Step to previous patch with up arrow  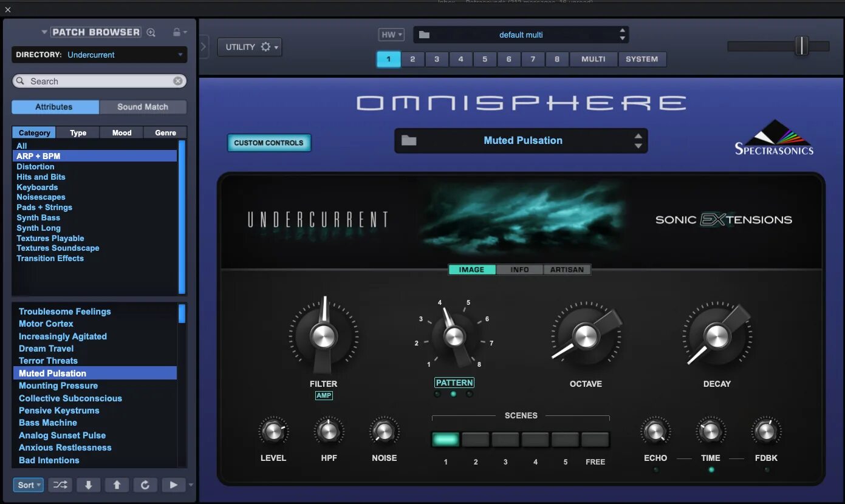[117, 485]
